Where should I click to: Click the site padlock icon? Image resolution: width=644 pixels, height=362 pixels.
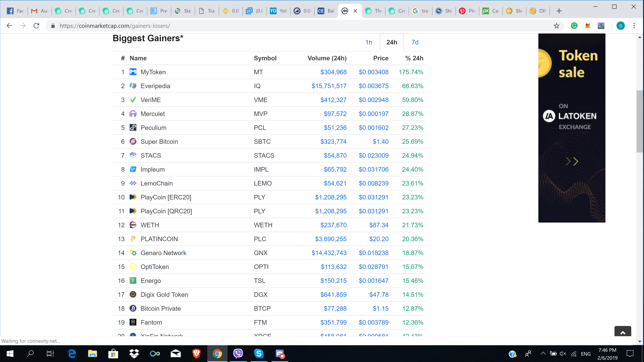53,26
